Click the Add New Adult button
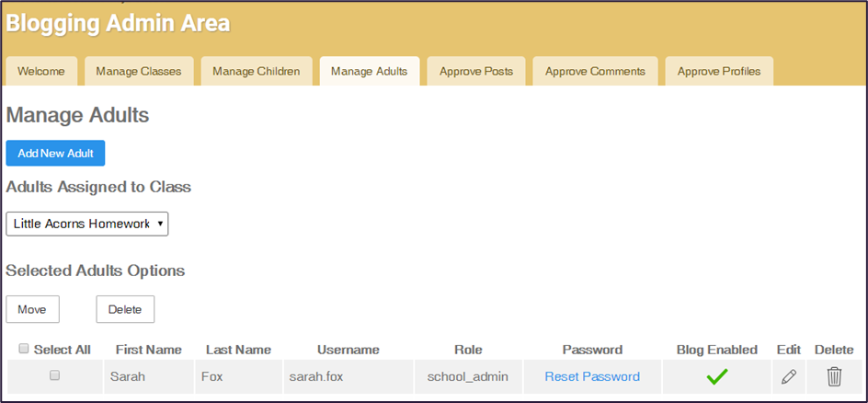This screenshot has width=868, height=403. tap(55, 153)
